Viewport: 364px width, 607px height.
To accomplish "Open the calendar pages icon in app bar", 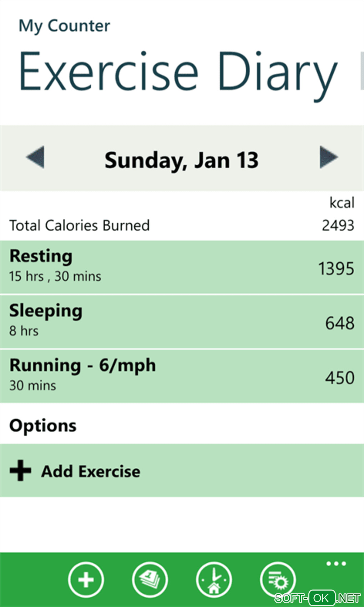I will pos(150,580).
